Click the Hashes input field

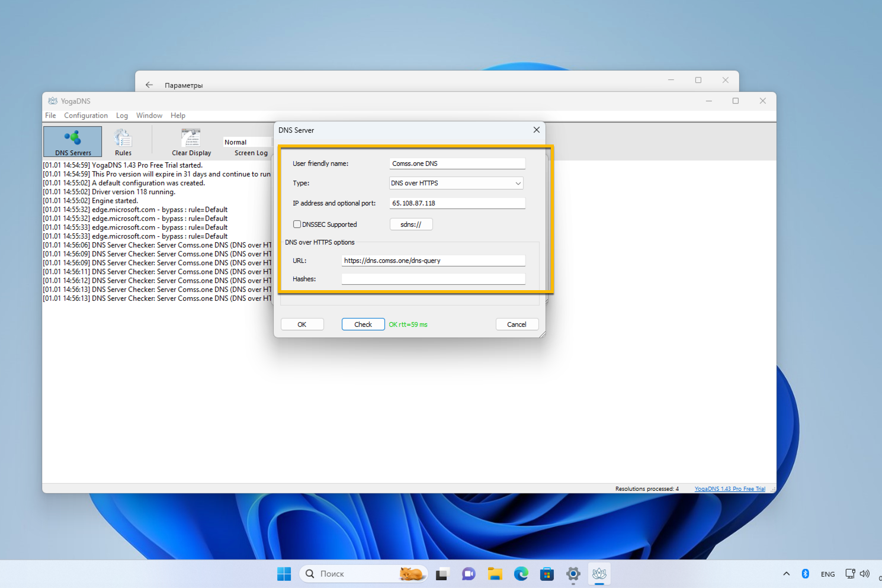[433, 279]
